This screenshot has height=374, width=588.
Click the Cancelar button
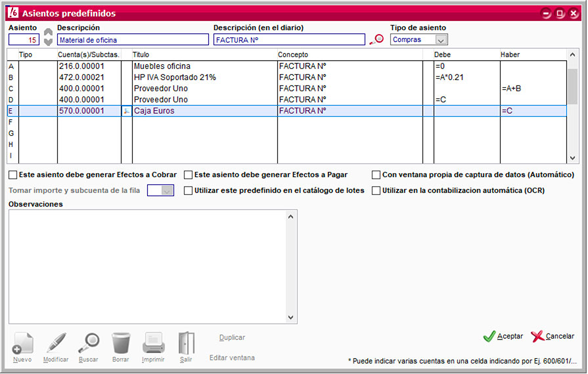(553, 336)
